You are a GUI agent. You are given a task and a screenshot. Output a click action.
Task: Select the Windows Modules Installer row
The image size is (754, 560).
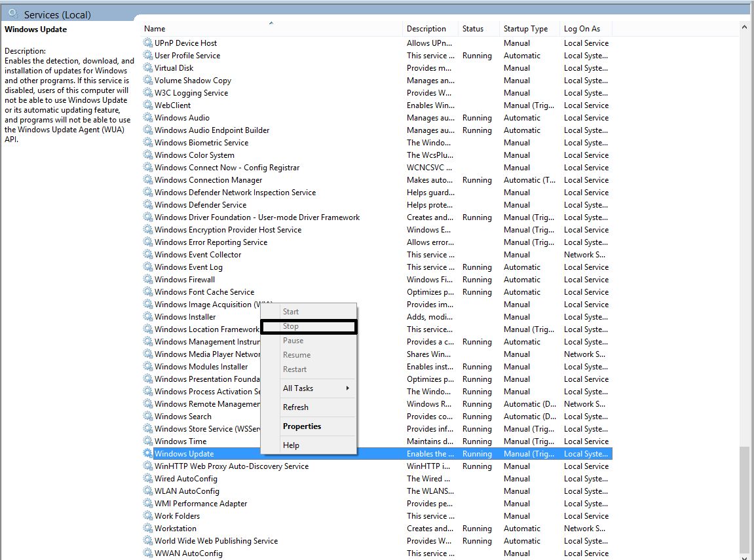[377, 366]
